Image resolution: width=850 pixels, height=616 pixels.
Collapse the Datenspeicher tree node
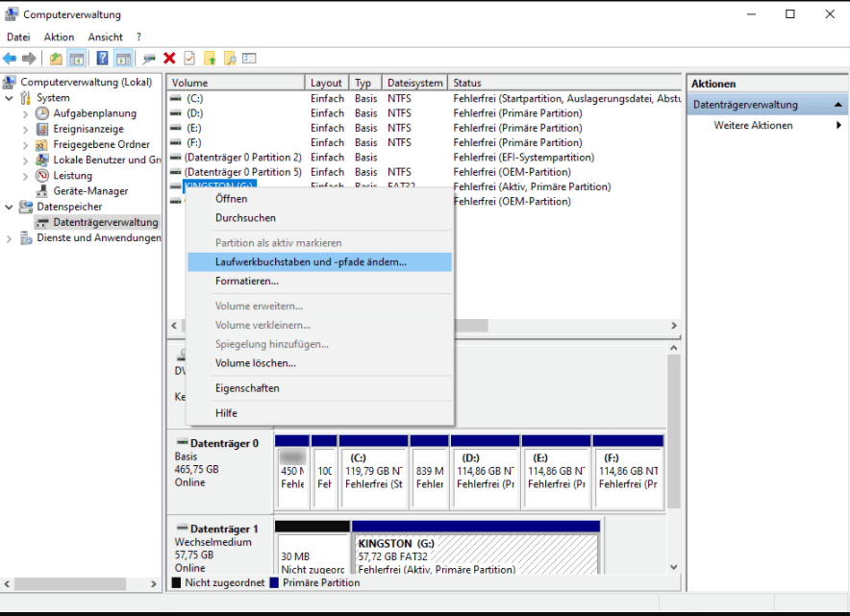point(10,207)
